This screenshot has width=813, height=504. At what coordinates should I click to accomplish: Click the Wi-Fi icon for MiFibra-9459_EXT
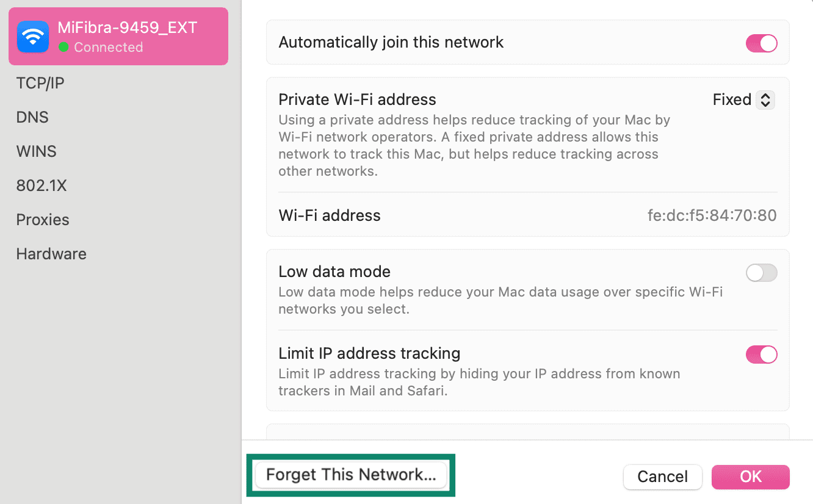coord(32,36)
